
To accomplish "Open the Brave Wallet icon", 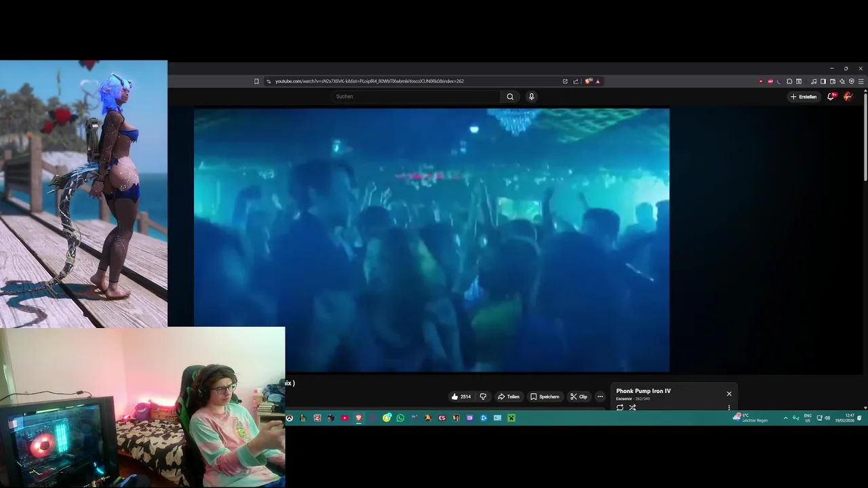I will 833,81.
